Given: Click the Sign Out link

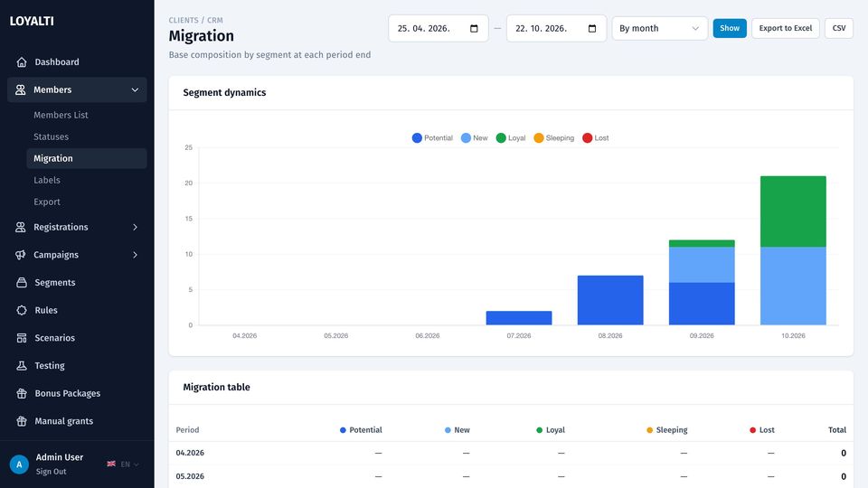Looking at the screenshot, I should tap(51, 472).
